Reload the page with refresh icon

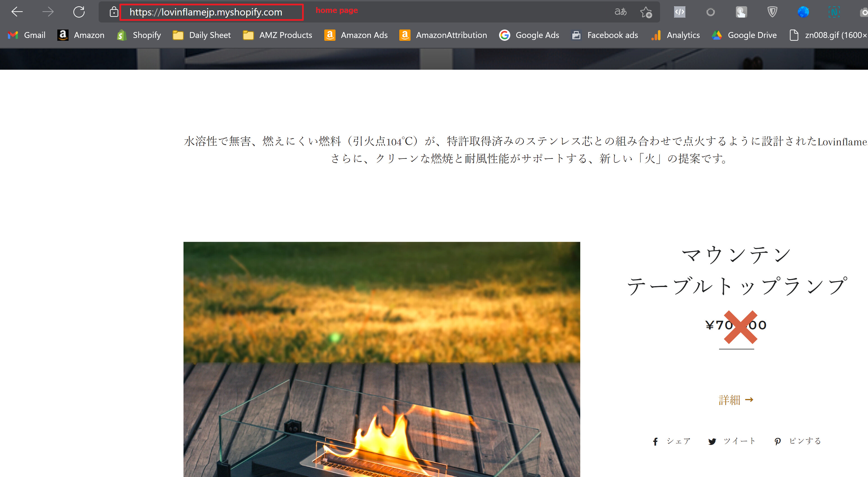[79, 12]
